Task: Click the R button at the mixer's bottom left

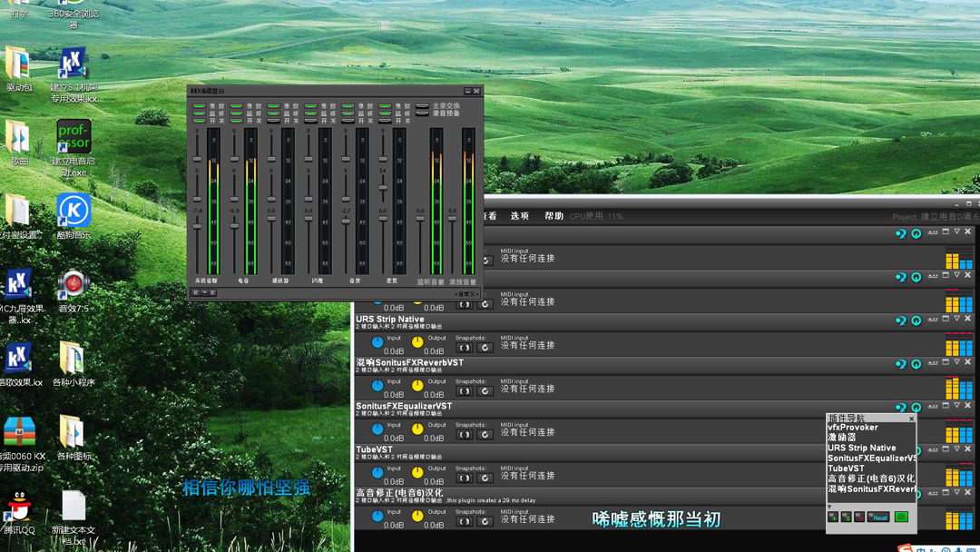Action: pos(193,292)
